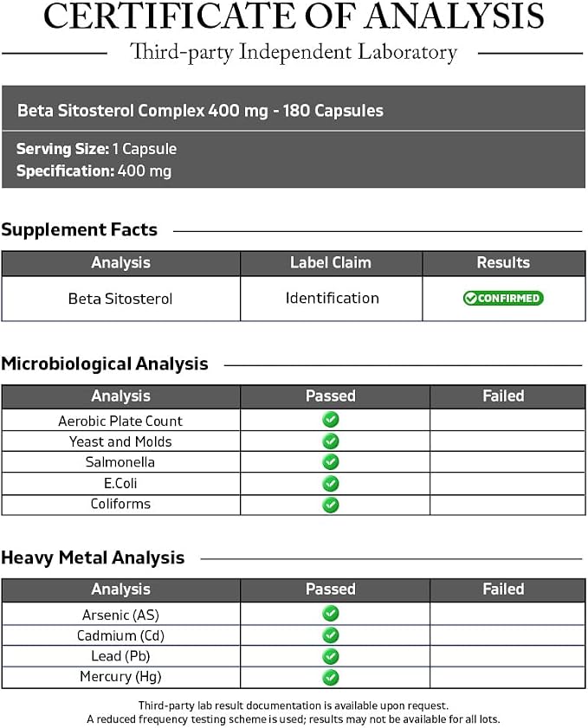The width and height of the screenshot is (588, 728).
Task: Click the Certificate of Analysis title
Action: point(294,16)
